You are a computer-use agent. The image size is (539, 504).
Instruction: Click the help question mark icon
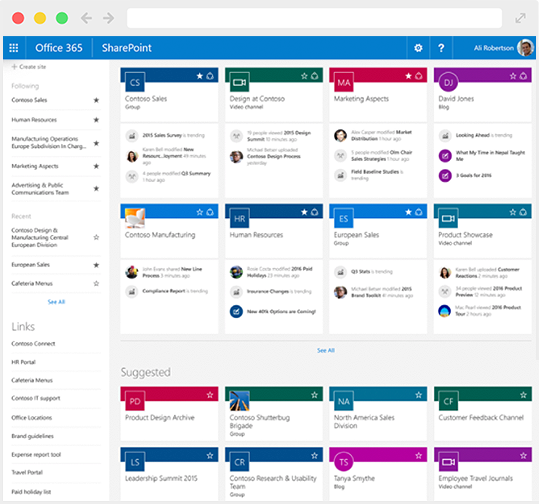point(441,48)
